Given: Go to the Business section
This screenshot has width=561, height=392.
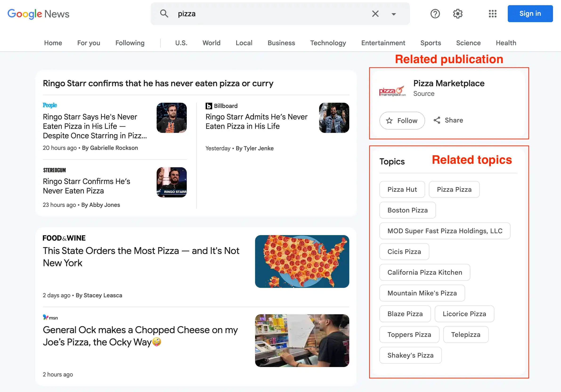Looking at the screenshot, I should (x=281, y=43).
